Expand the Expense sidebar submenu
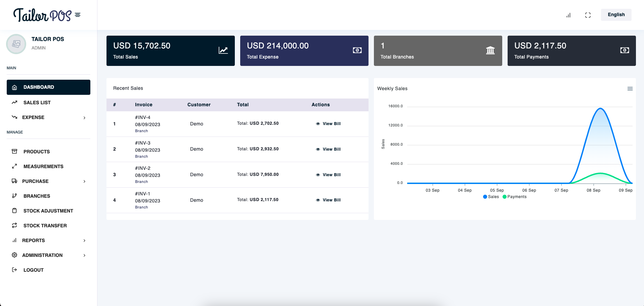 (84, 118)
